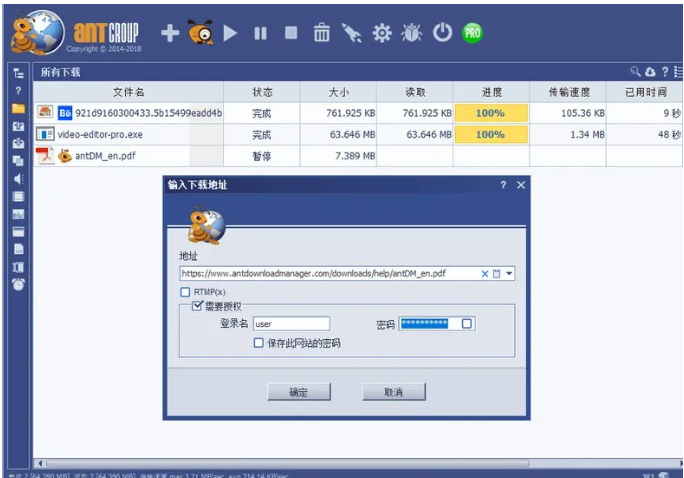The image size is (684, 478).
Task: Click the question mark icon in the left sidebar
Action: [18, 91]
